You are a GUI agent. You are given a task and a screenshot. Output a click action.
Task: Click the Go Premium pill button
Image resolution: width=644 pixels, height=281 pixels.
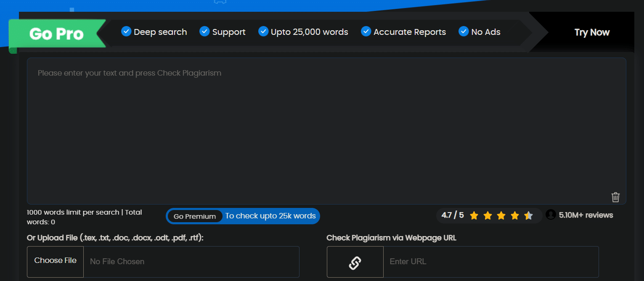click(x=195, y=216)
